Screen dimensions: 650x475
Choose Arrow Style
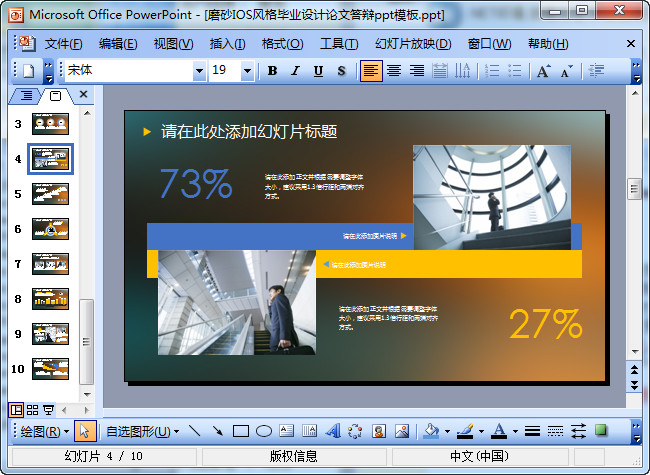coord(578,431)
